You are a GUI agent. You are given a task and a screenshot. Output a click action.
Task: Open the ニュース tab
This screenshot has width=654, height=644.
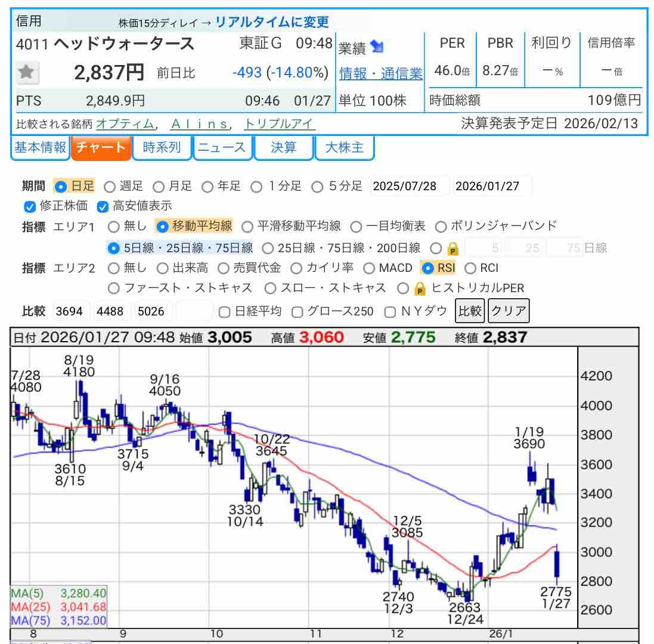point(222,148)
